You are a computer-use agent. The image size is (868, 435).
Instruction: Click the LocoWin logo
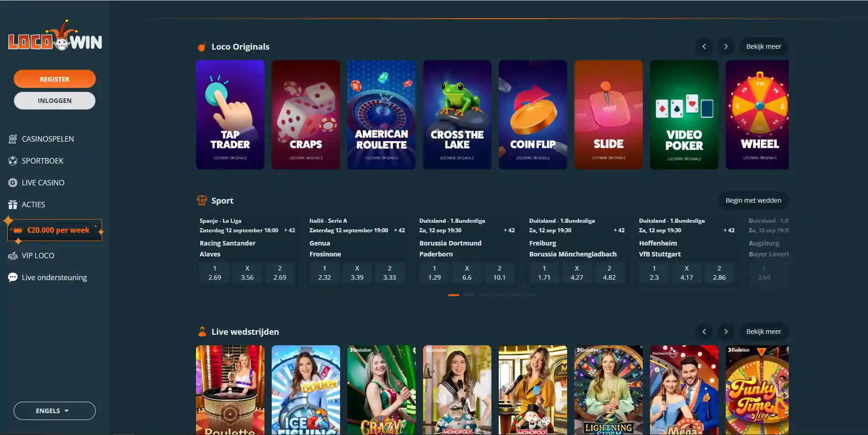pos(55,36)
